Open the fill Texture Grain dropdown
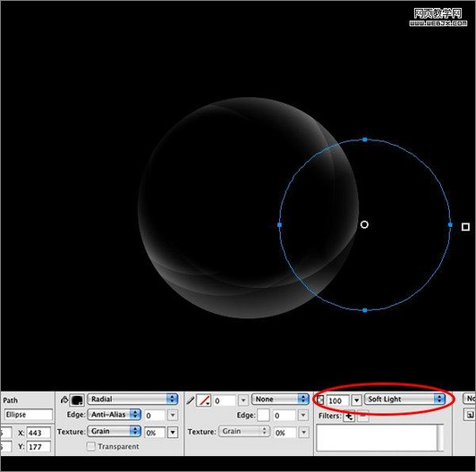The image size is (476, 472). 115,431
